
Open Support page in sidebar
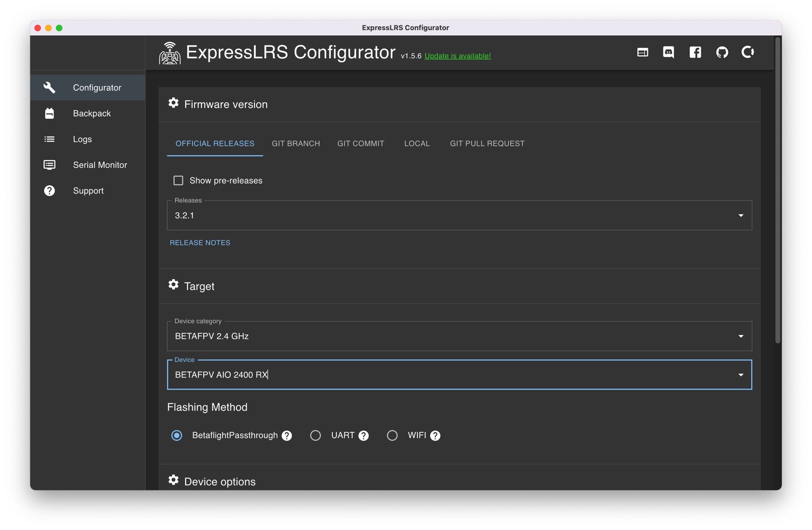pyautogui.click(x=88, y=191)
